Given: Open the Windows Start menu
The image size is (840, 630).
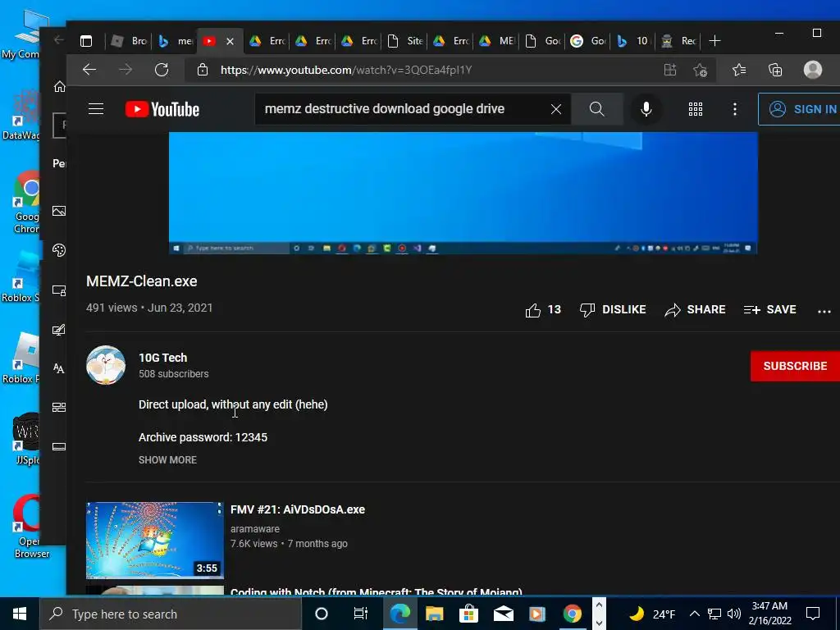Looking at the screenshot, I should click(20, 614).
